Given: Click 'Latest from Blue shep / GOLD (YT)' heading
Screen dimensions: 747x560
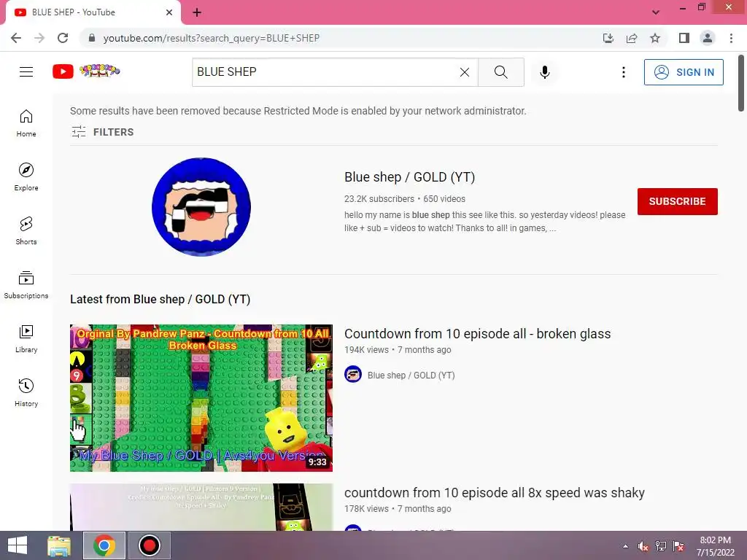Looking at the screenshot, I should [160, 300].
